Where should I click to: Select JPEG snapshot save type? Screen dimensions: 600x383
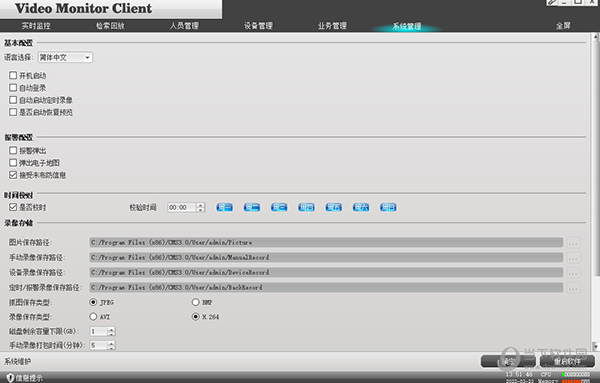point(93,302)
